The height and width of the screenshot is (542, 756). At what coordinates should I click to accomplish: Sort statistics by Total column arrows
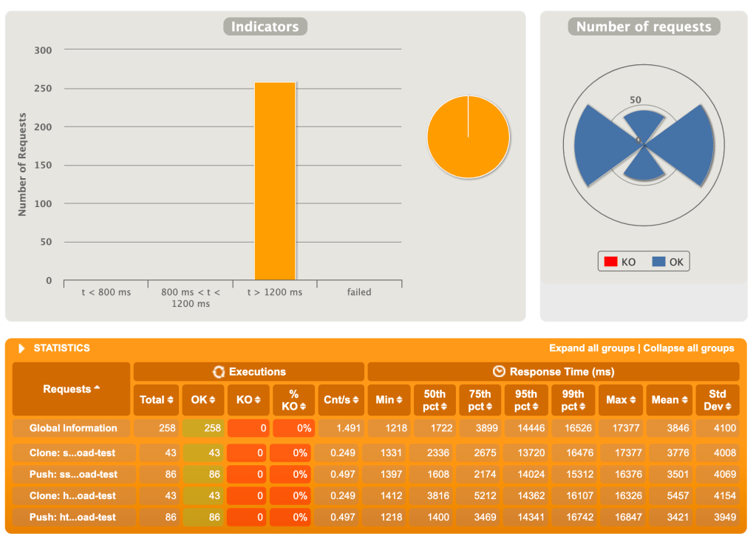coord(170,400)
